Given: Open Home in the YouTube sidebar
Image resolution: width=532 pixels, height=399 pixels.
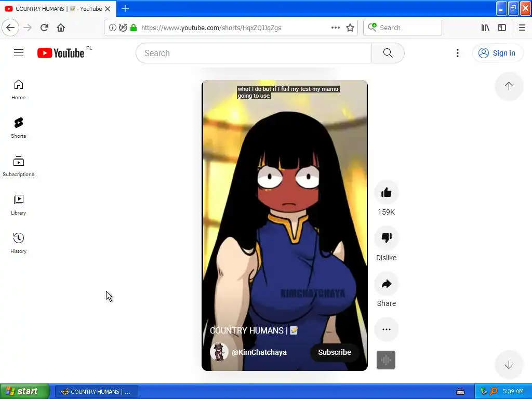Looking at the screenshot, I should [18, 89].
